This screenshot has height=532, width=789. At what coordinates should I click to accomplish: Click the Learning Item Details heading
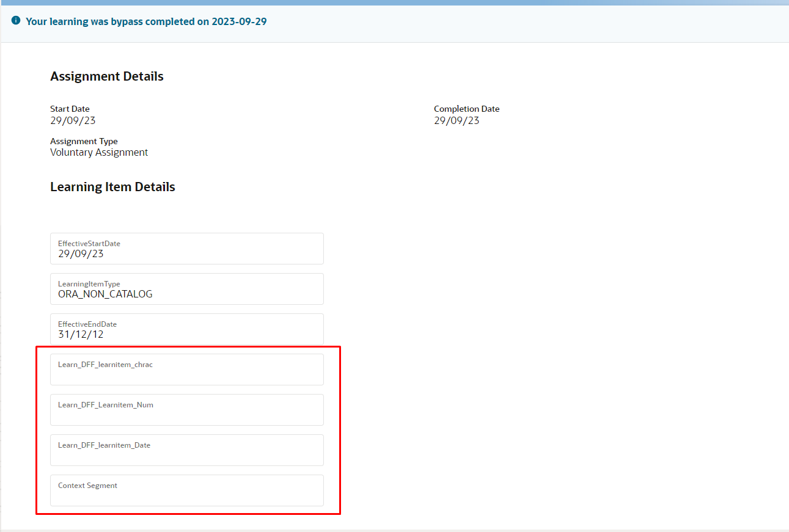112,186
